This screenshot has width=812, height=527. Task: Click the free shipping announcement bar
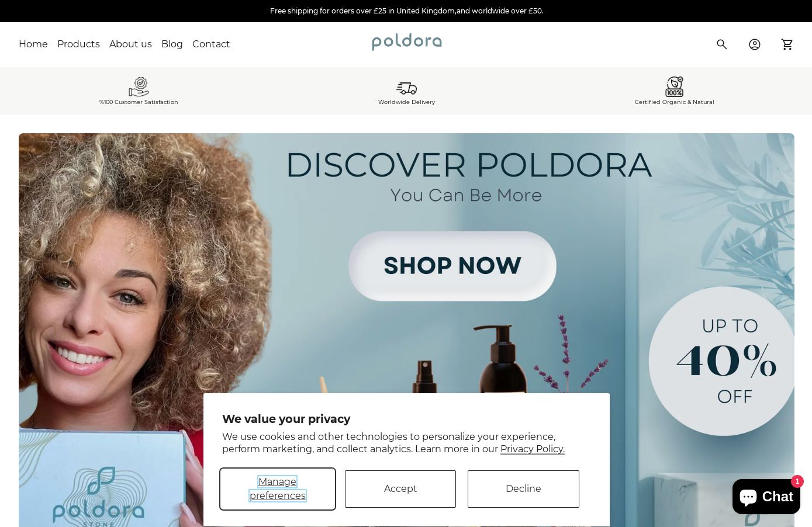(x=406, y=11)
